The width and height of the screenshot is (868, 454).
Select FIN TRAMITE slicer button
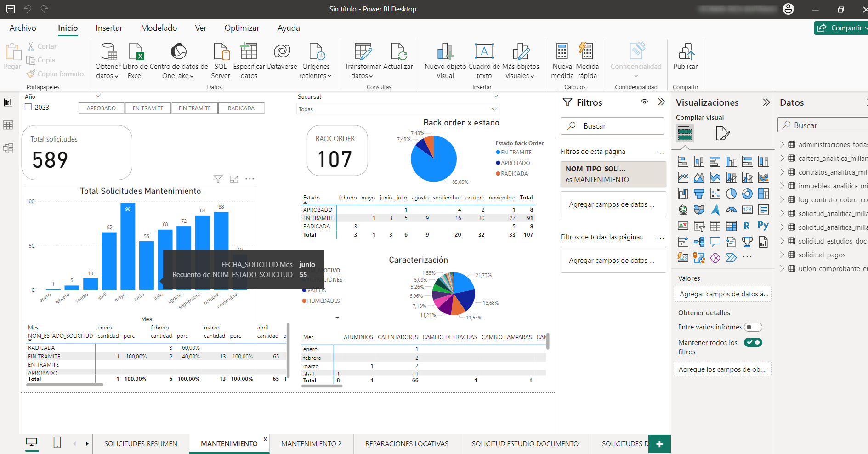(194, 108)
